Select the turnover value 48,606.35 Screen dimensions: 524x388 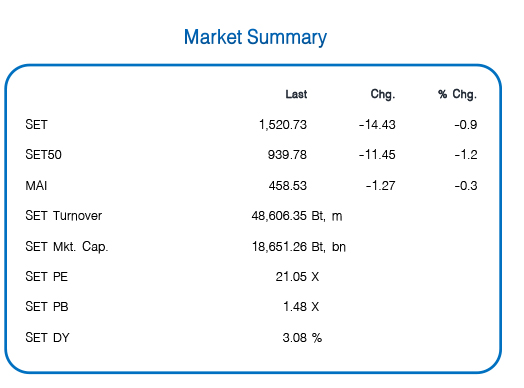[x=279, y=216]
